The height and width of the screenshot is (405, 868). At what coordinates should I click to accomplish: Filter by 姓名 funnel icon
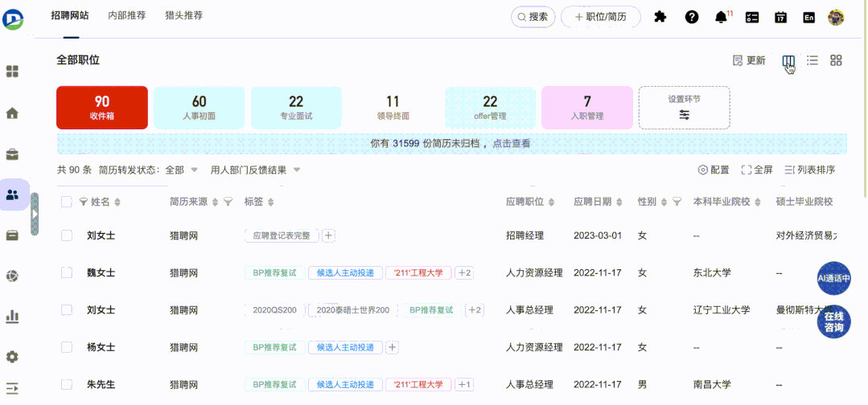[84, 202]
